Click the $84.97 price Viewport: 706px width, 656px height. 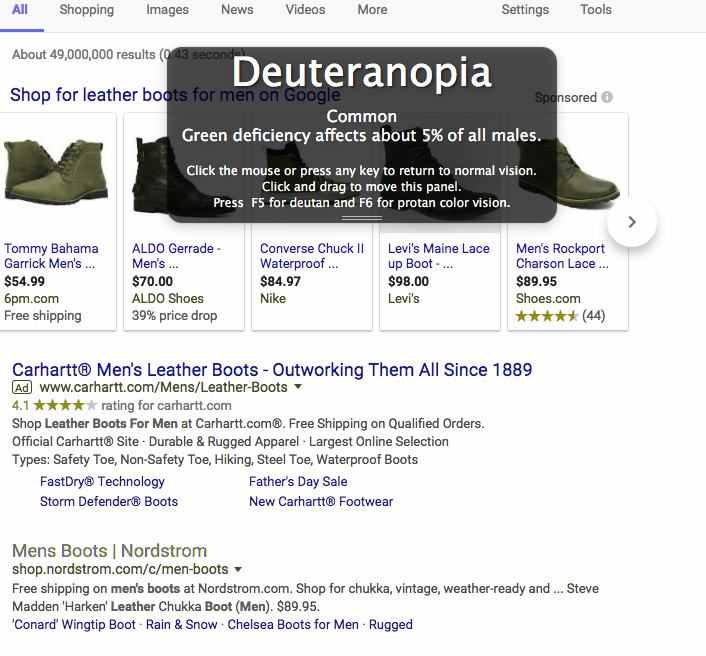pyautogui.click(x=280, y=281)
